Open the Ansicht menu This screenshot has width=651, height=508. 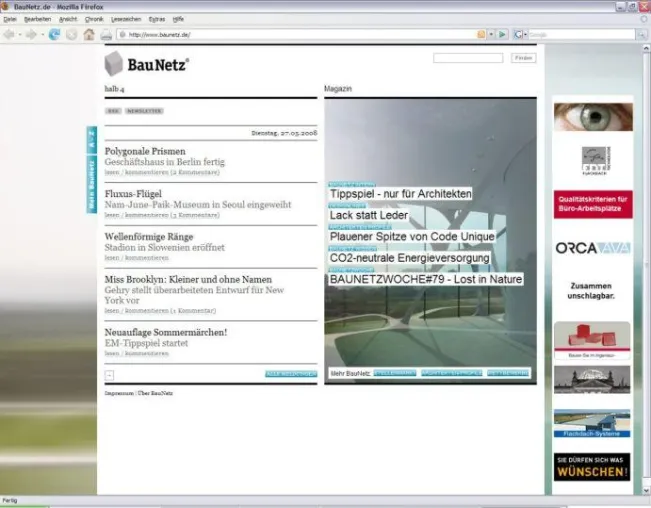[68, 19]
